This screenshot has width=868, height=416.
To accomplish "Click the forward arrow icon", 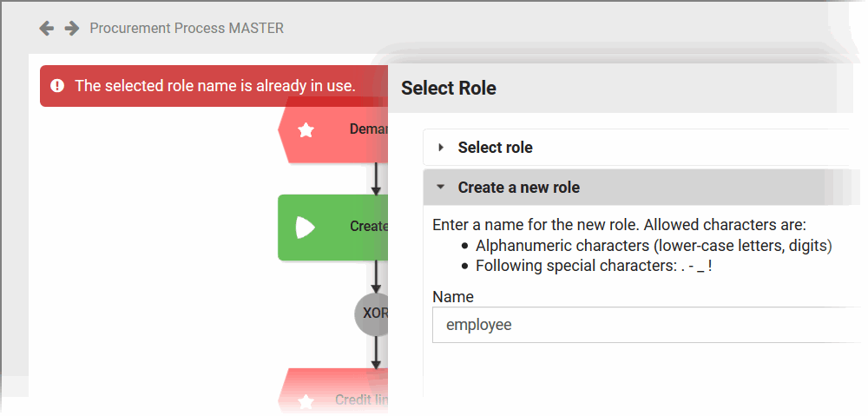I will click(72, 29).
